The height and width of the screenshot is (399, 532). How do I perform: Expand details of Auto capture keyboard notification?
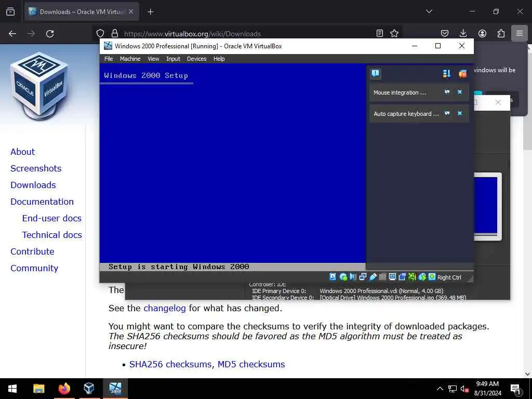tap(447, 113)
